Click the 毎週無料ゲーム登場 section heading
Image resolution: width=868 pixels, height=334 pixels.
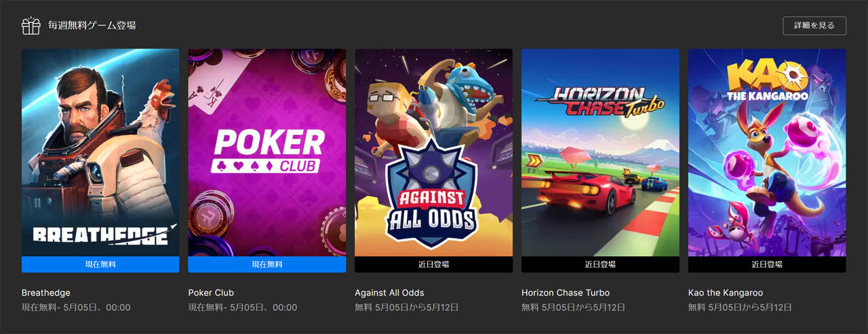pyautogui.click(x=92, y=26)
